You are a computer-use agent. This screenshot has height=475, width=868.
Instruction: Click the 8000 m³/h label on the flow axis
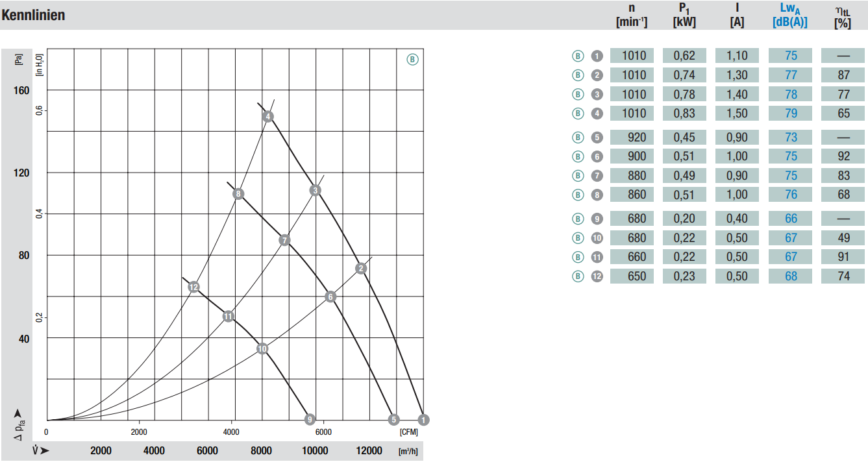click(262, 451)
